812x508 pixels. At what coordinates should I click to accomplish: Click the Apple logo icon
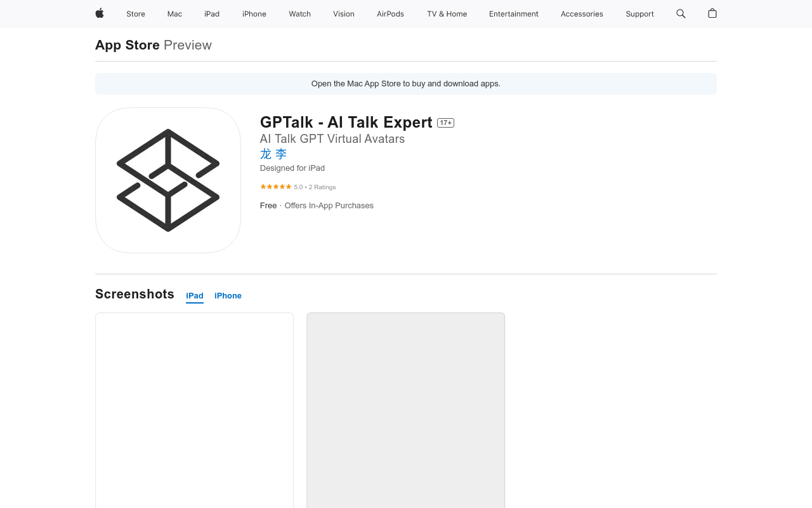pyautogui.click(x=100, y=13)
